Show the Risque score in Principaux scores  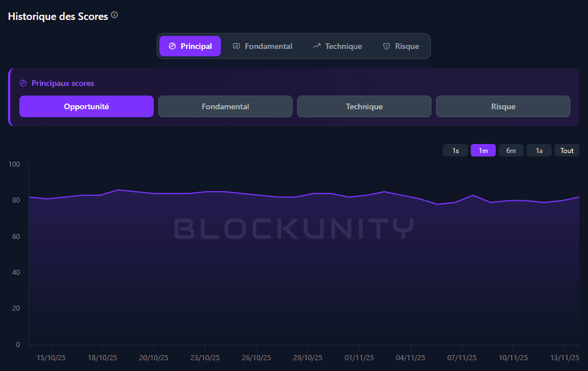(x=503, y=106)
